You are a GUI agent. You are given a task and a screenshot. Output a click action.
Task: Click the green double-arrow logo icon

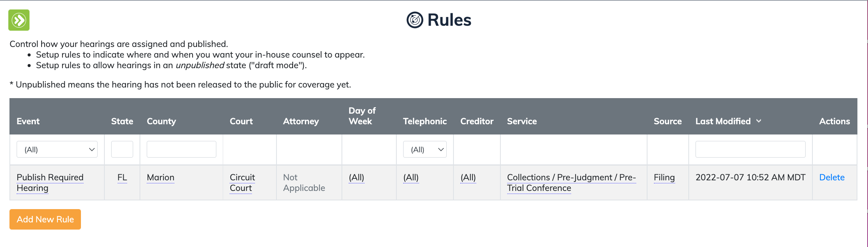tap(19, 20)
